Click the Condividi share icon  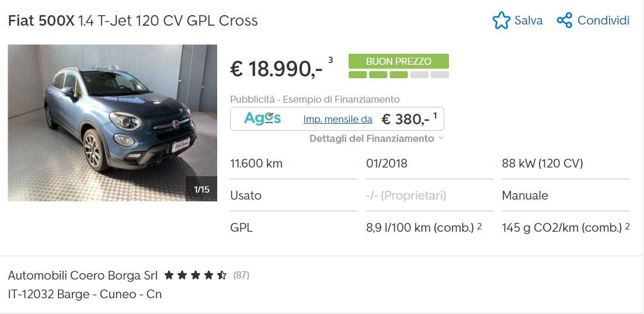[565, 20]
